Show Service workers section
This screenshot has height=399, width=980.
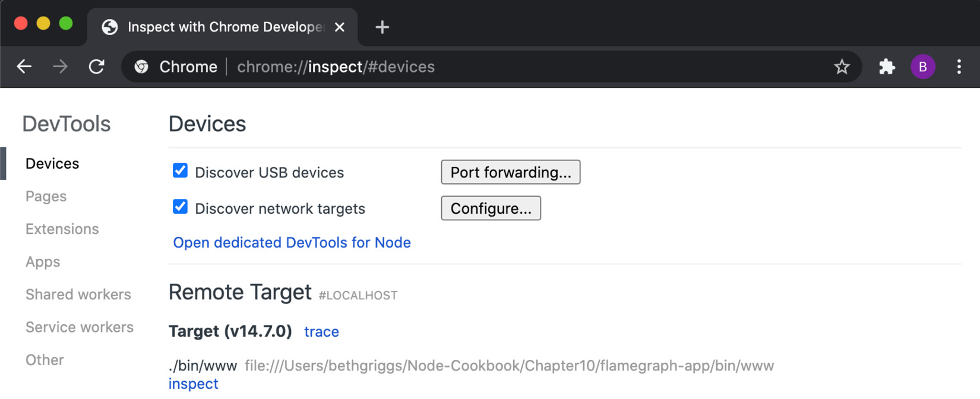pos(80,327)
